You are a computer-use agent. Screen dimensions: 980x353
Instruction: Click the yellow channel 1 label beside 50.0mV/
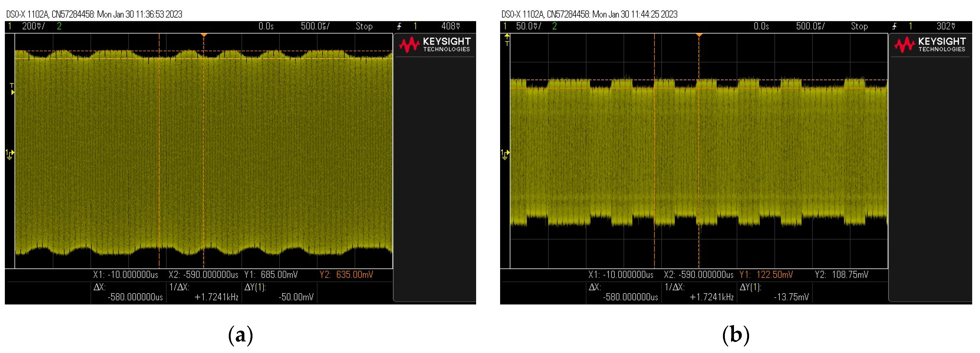(x=505, y=26)
